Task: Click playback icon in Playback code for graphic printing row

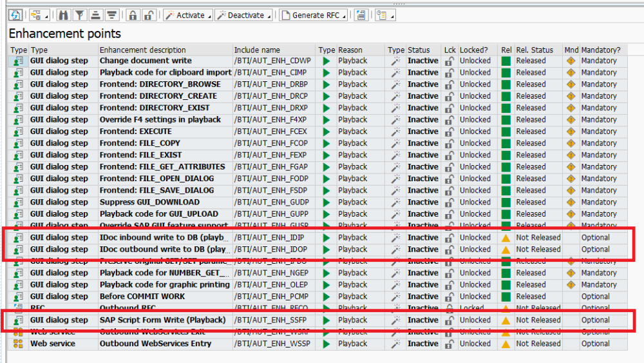Action: tap(327, 285)
